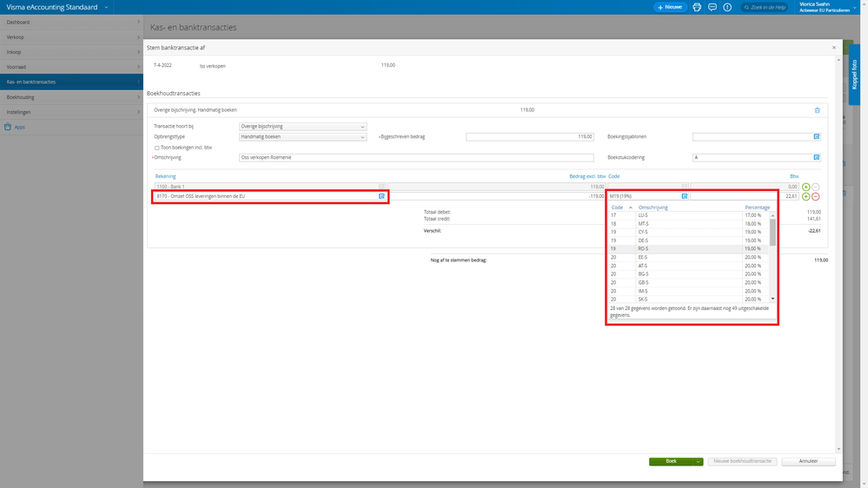
Task: Open the Boekstukcodering lookup icon
Action: pyautogui.click(x=817, y=158)
